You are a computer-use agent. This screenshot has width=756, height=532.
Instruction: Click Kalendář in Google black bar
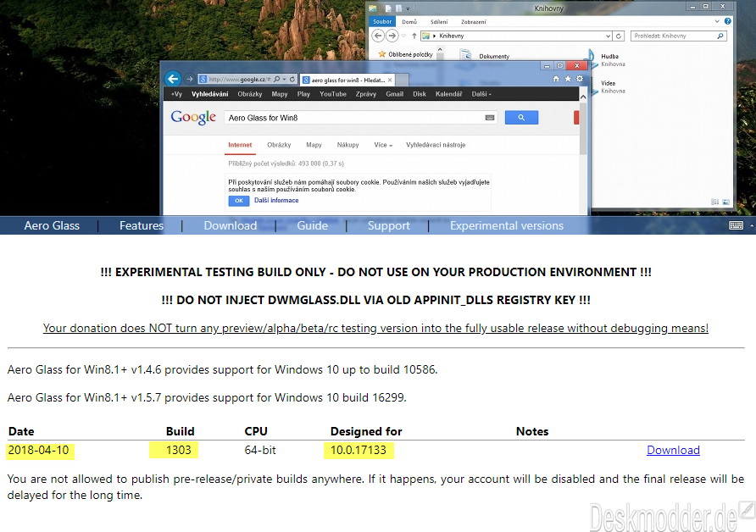[448, 94]
